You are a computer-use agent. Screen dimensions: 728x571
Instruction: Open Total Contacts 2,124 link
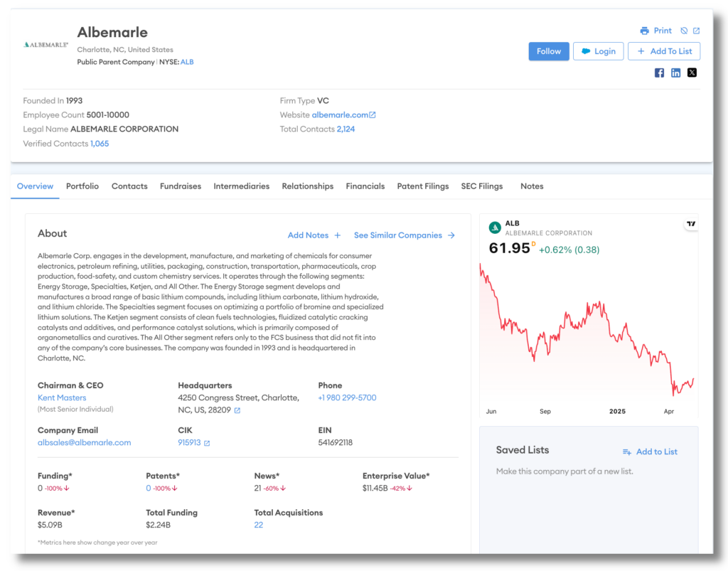coord(346,129)
